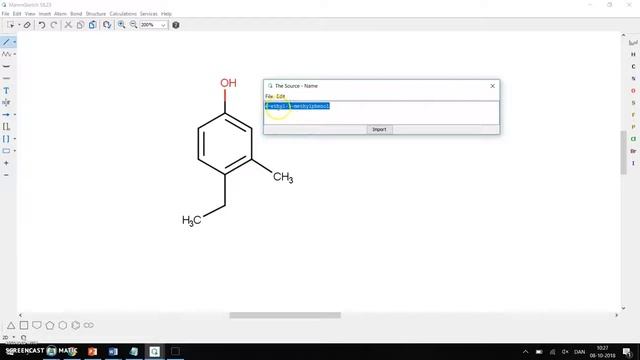
Task: Insert the cyclopentane pentagon template
Action: click(x=50, y=325)
